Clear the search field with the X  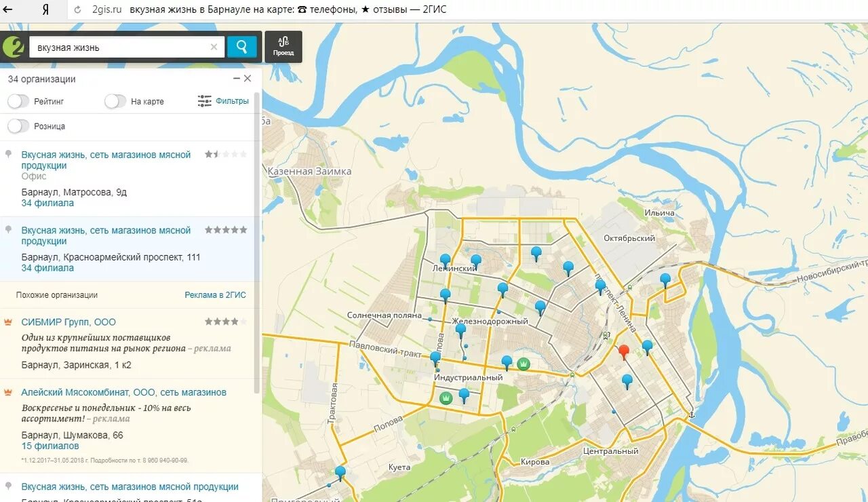tap(214, 47)
